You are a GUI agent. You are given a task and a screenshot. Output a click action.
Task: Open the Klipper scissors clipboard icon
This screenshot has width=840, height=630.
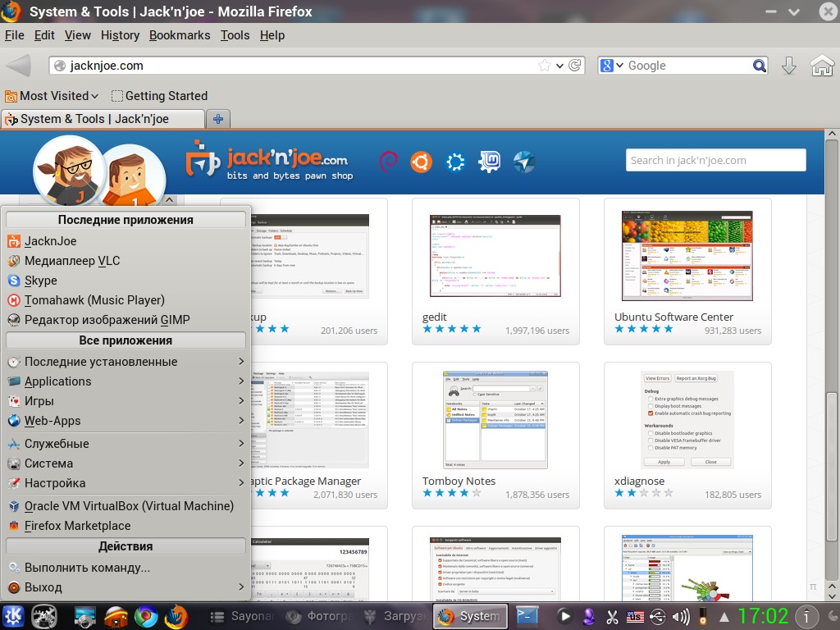pyautogui.click(x=612, y=617)
